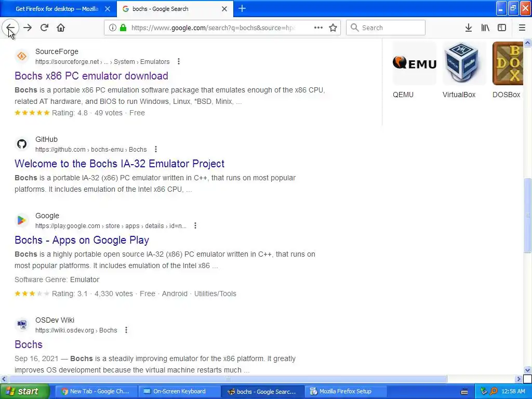
Task: Open Bochs x86 PC emulator download link
Action: tap(91, 76)
